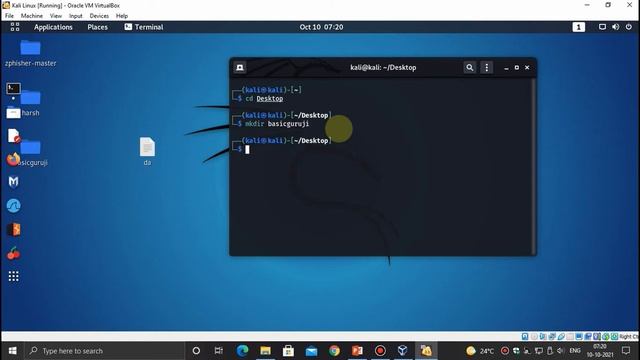Click the Windows tray volume icon
The width and height of the screenshot is (640, 360).
point(560,351)
